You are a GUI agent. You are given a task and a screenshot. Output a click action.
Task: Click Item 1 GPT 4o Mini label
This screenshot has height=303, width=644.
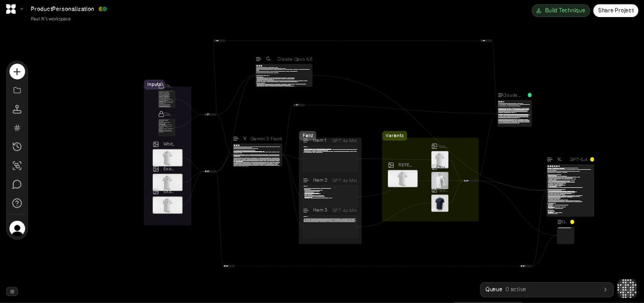[344, 140]
